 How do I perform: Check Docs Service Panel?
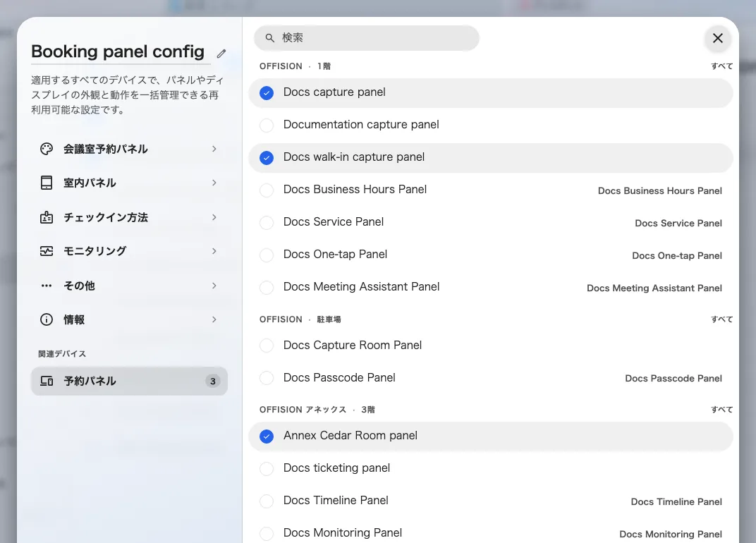coord(267,222)
